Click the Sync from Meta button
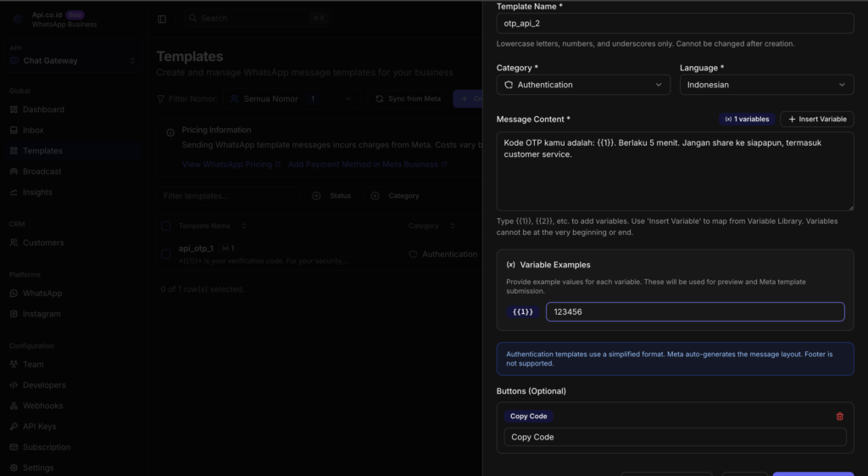868x476 pixels. point(408,98)
